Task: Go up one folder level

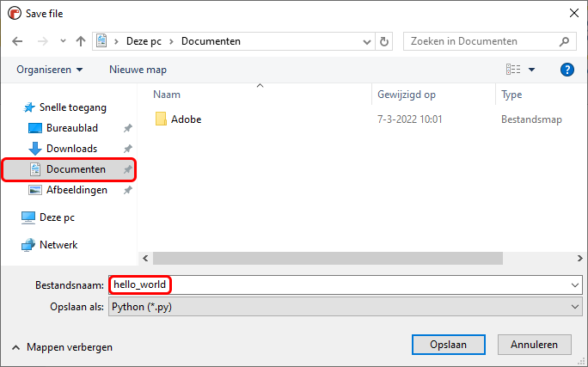Action: (x=81, y=41)
